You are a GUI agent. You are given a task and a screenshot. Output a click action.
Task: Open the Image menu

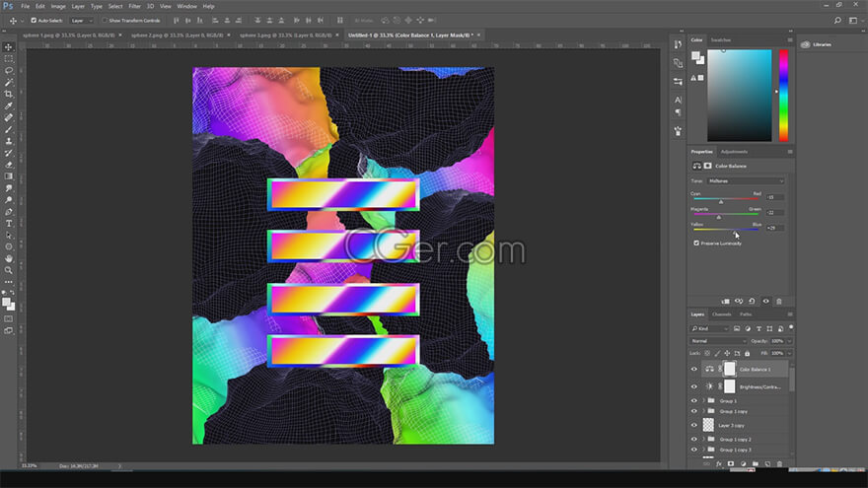click(58, 6)
